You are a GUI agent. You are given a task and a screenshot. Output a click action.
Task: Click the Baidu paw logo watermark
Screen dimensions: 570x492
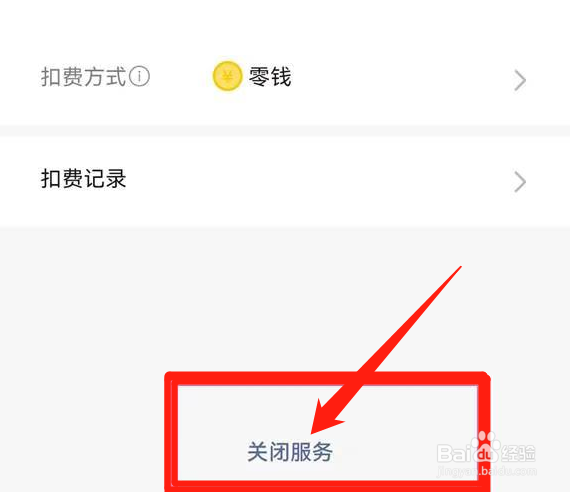tap(486, 447)
